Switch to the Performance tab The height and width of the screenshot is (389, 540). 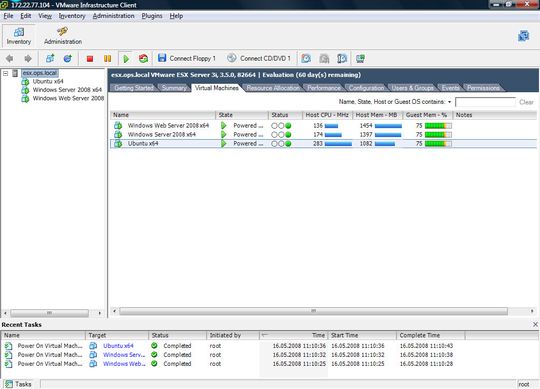click(324, 88)
